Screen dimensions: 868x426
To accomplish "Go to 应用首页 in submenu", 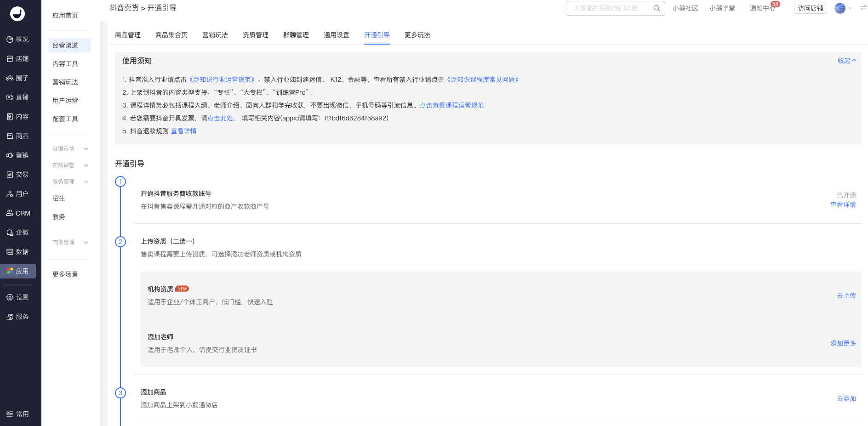I will (65, 16).
